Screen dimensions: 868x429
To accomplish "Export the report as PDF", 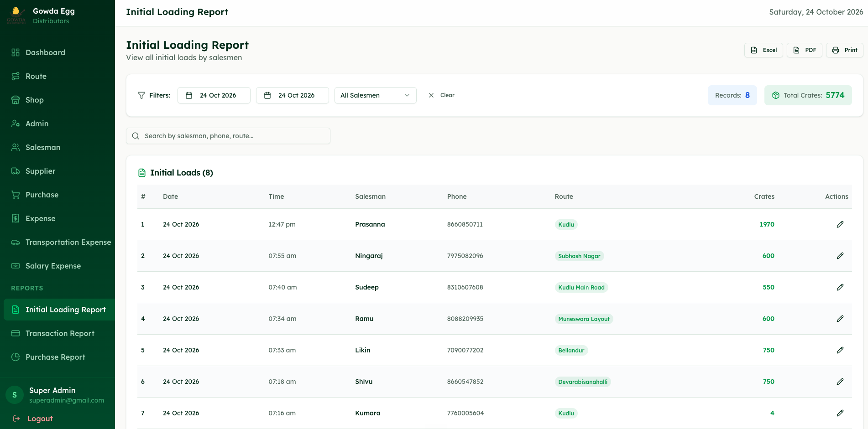I will (805, 50).
